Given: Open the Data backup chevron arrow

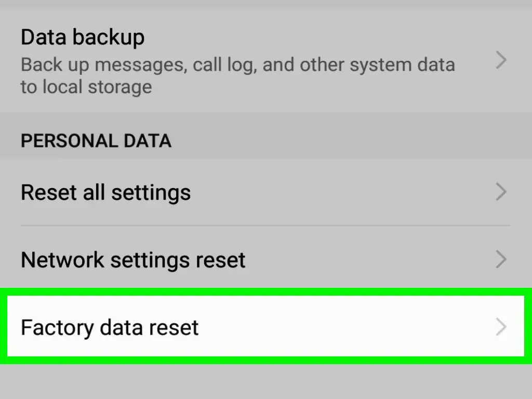Looking at the screenshot, I should [501, 60].
